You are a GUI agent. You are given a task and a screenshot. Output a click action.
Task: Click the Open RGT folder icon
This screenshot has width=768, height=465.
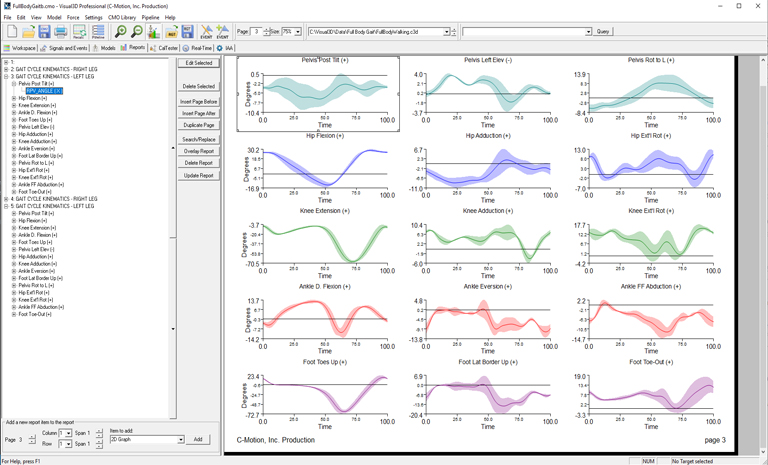[171, 32]
